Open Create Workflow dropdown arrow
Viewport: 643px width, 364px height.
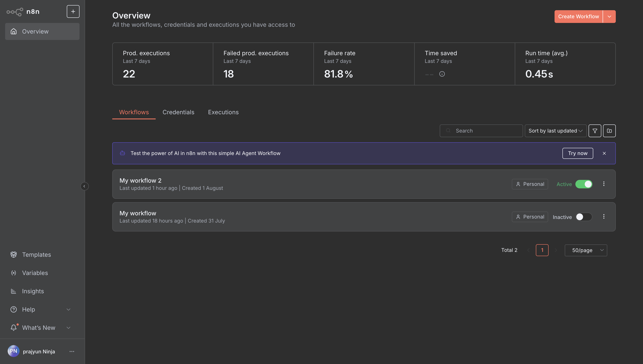(609, 17)
